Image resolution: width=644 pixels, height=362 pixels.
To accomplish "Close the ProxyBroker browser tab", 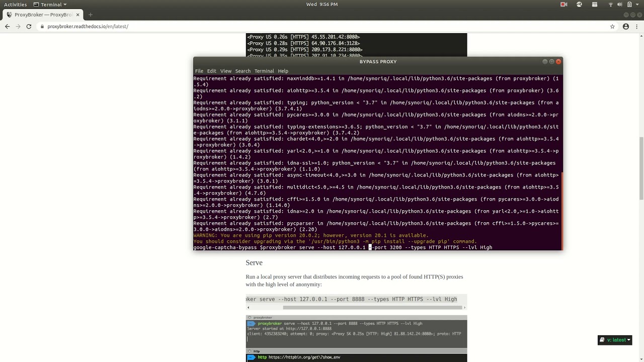I will coord(77,15).
